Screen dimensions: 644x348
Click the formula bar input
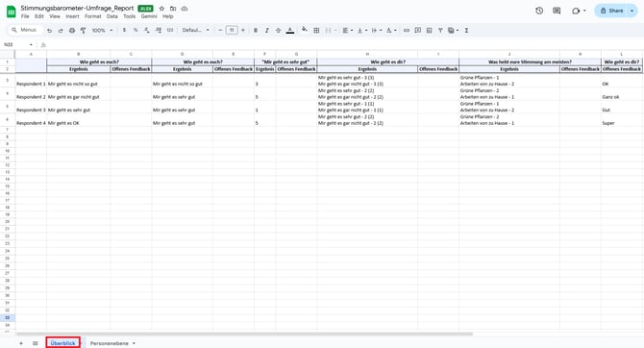[x=345, y=45]
